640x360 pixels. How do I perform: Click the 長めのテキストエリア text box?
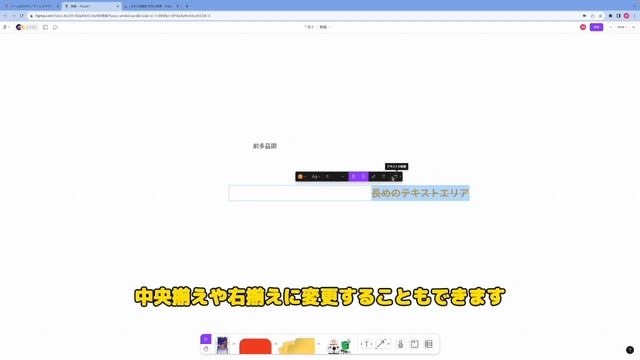[349, 193]
